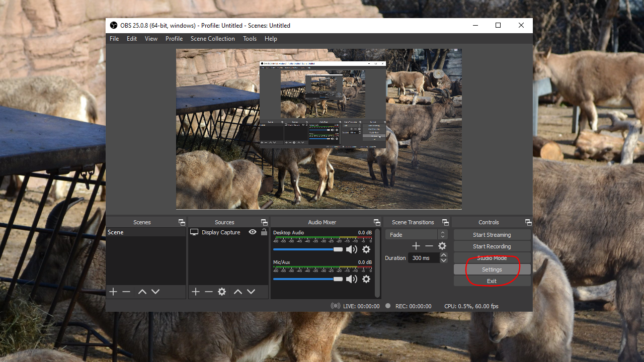Lock the Display Capture source

coord(264,232)
